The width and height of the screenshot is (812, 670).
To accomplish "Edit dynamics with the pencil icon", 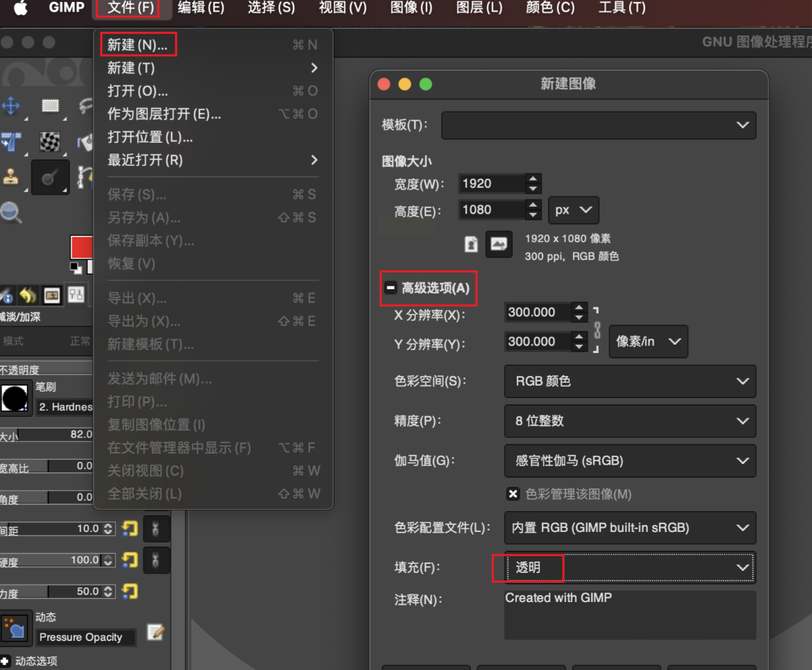I will coord(156,632).
